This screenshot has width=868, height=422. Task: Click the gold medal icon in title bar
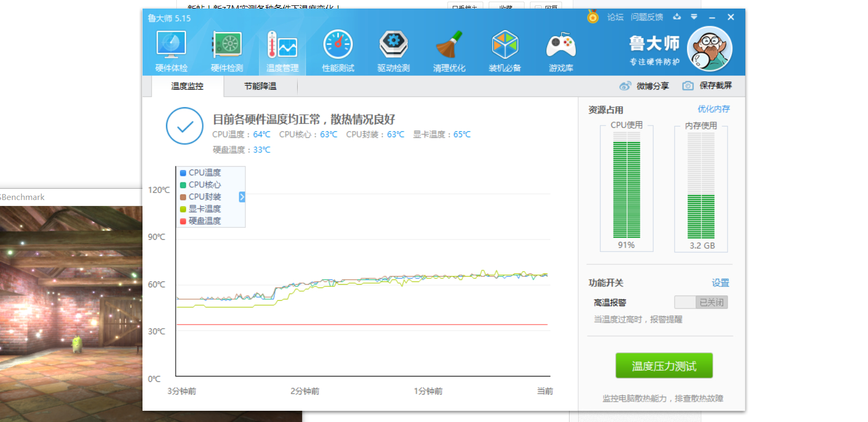click(x=593, y=17)
